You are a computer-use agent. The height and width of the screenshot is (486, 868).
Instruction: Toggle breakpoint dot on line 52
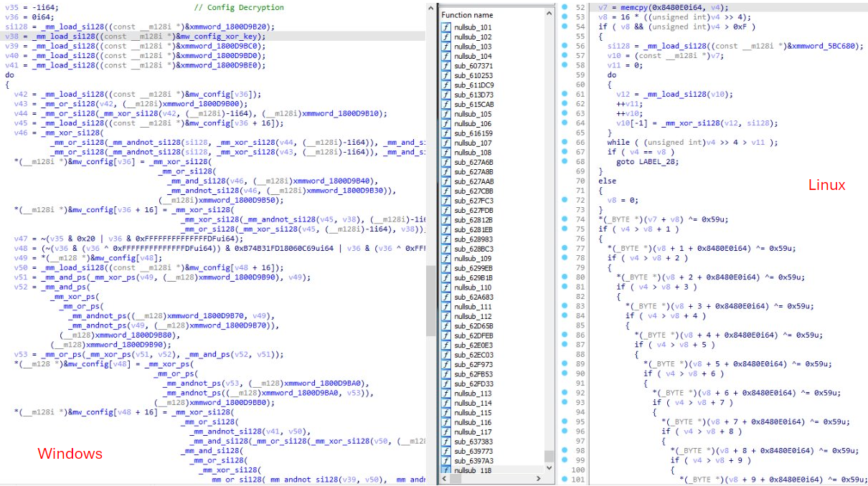[565, 7]
